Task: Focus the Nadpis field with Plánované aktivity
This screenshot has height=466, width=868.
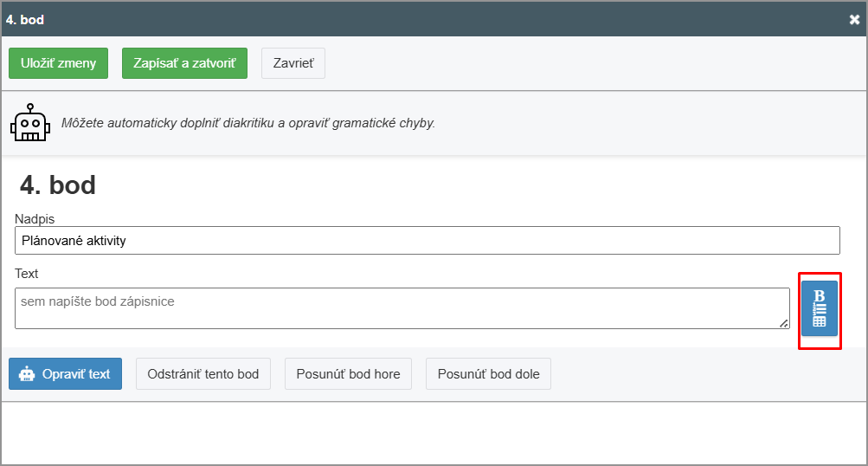Action: pyautogui.click(x=428, y=241)
